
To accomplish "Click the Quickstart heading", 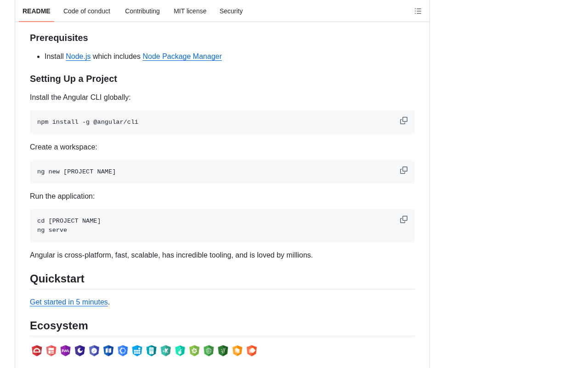I will coord(57,279).
